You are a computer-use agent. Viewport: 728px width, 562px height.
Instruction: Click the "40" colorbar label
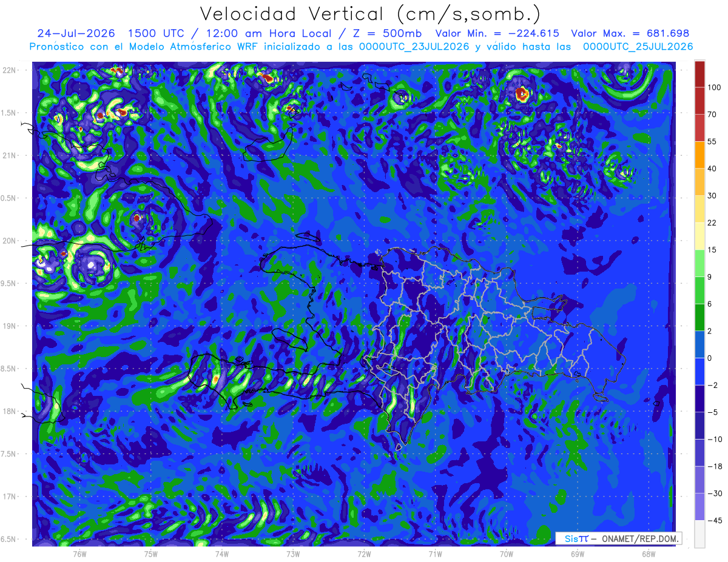coord(713,169)
